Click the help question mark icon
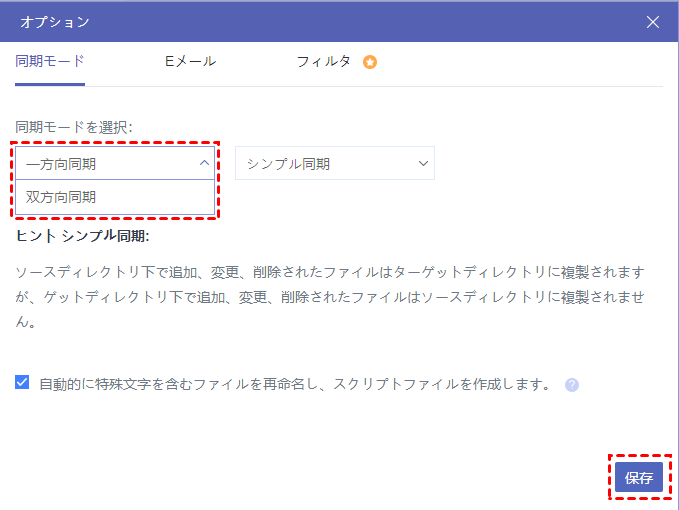 [x=572, y=384]
